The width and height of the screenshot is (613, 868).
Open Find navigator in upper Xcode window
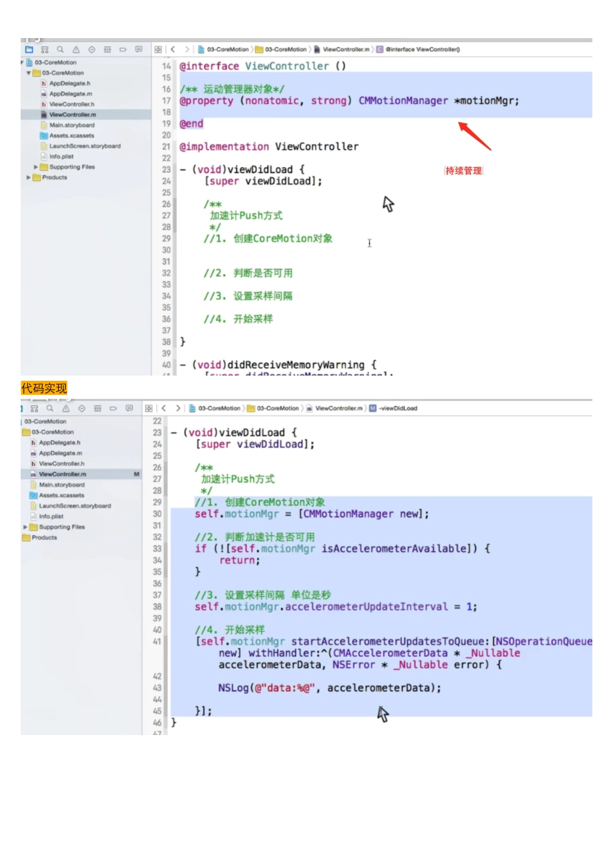tap(60, 50)
